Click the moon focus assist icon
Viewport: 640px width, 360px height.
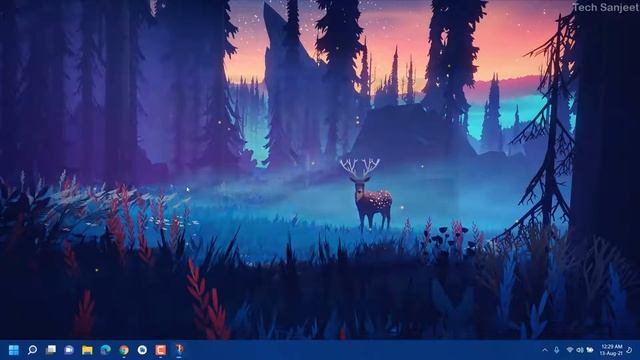(x=630, y=350)
